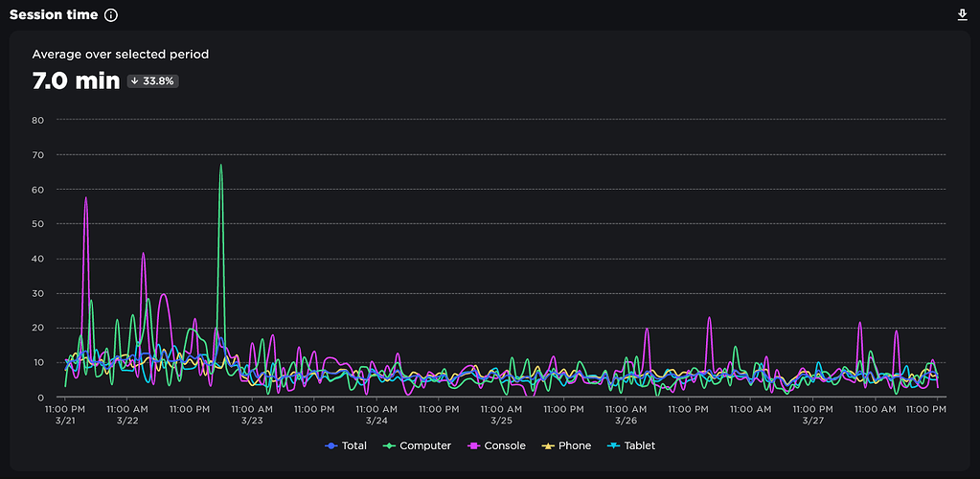Screen dimensions: 980x479
Task: Click the 3/21 axis date label
Action: coord(65,421)
